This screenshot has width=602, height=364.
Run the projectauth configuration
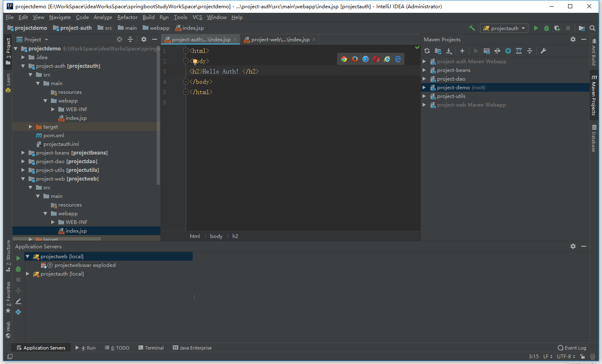point(536,28)
